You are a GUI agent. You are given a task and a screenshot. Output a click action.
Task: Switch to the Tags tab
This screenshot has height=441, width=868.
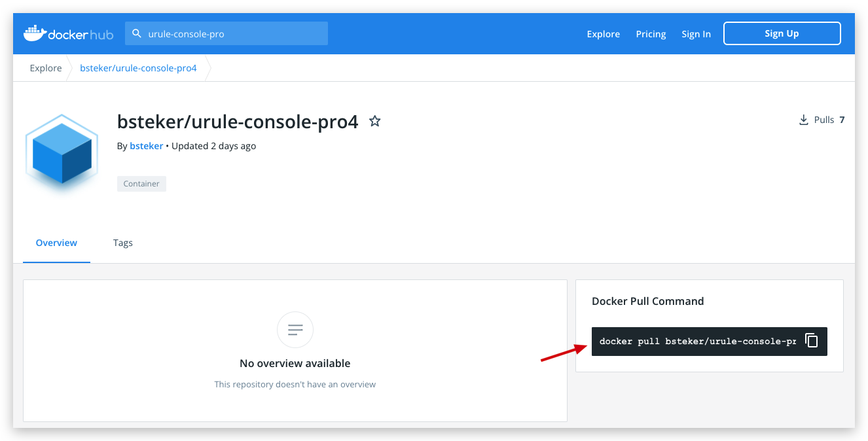122,243
